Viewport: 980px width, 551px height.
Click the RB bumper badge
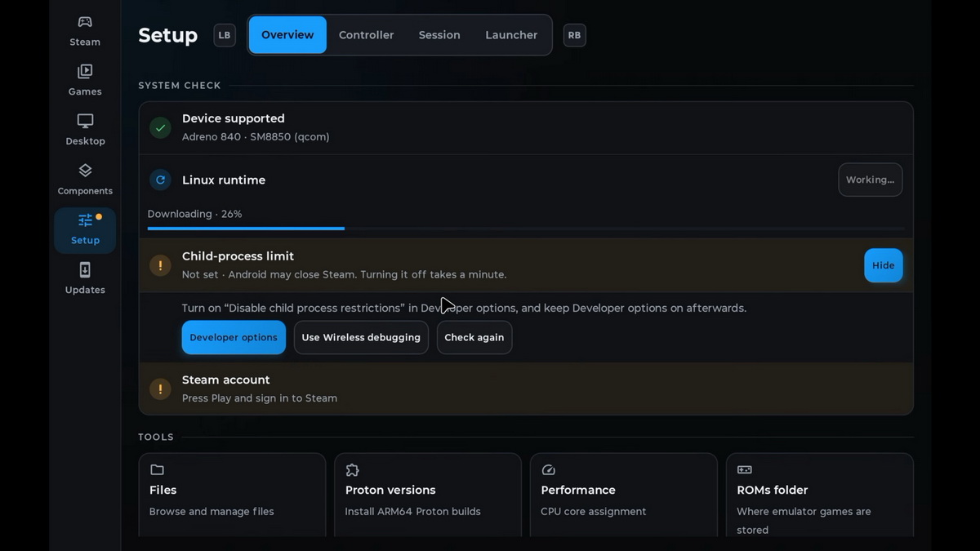[574, 35]
